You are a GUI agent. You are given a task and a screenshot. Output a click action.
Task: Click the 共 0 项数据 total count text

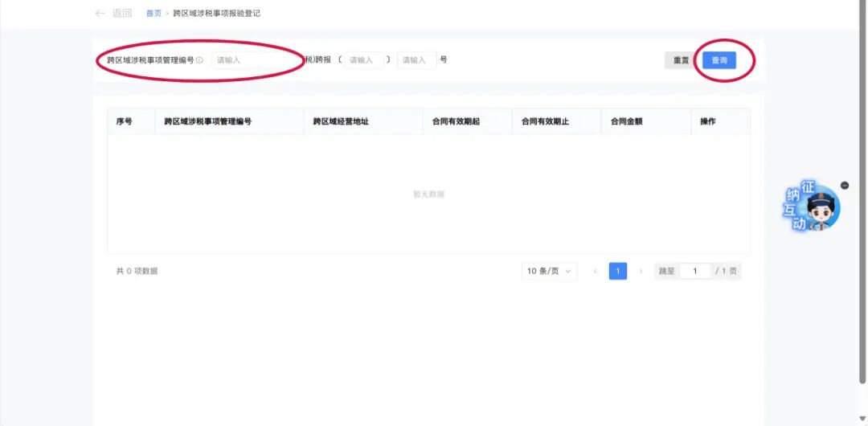137,271
